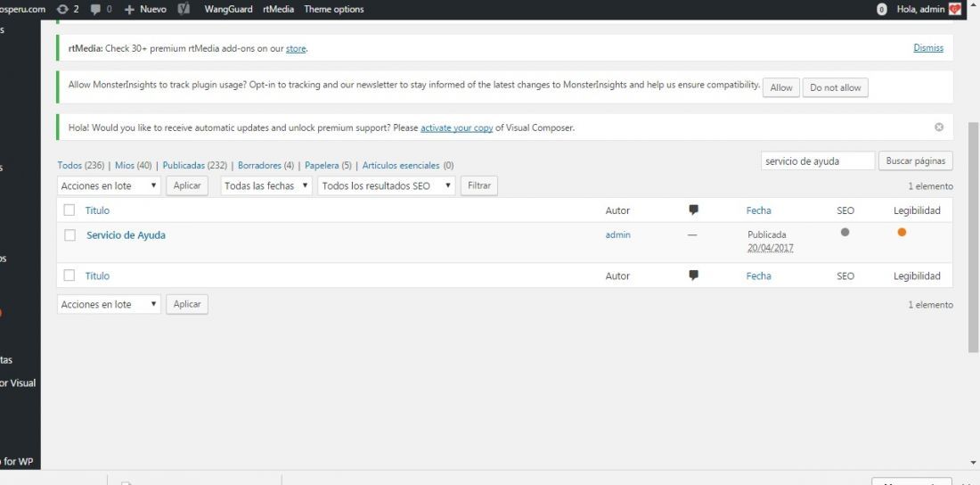Screen dimensions: 980x485
Task: Open Theme options in admin bar
Action: point(334,10)
